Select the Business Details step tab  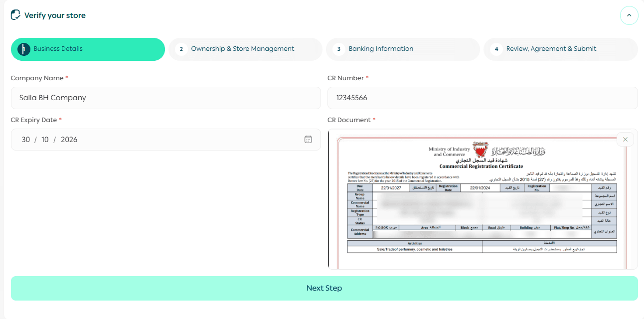point(88,49)
